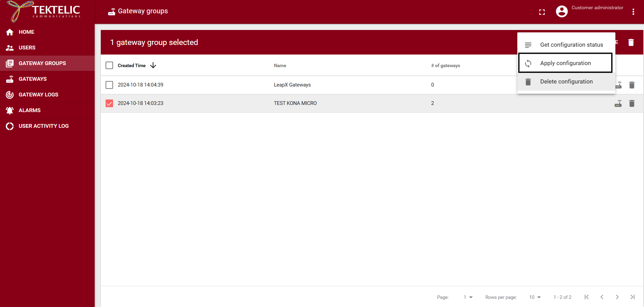The height and width of the screenshot is (307, 644).
Task: Delete the LeapX Gateways row with trash icon
Action: (x=631, y=85)
